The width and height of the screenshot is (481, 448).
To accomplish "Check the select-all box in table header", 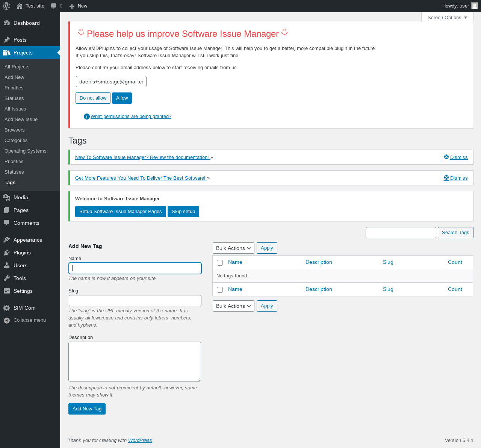I will click(220, 263).
